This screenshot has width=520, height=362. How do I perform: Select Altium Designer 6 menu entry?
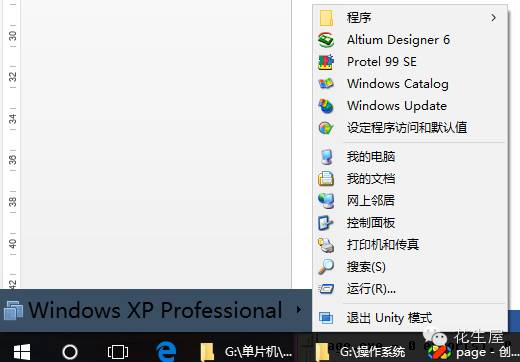point(398,40)
